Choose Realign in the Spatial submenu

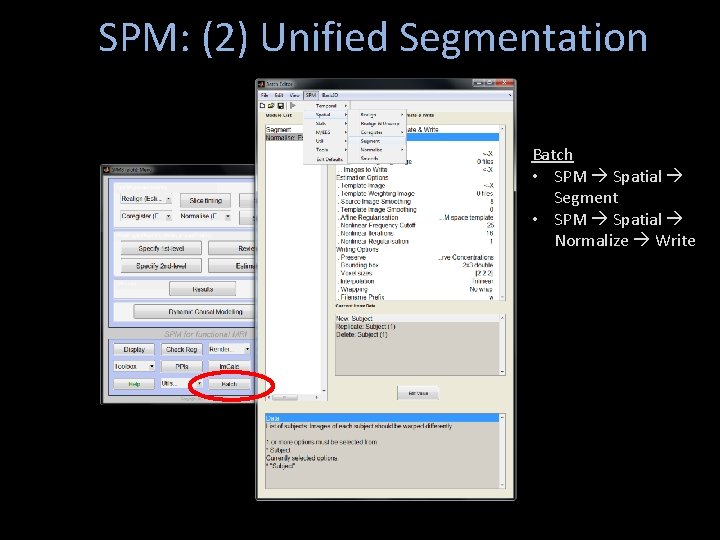pyautogui.click(x=377, y=115)
